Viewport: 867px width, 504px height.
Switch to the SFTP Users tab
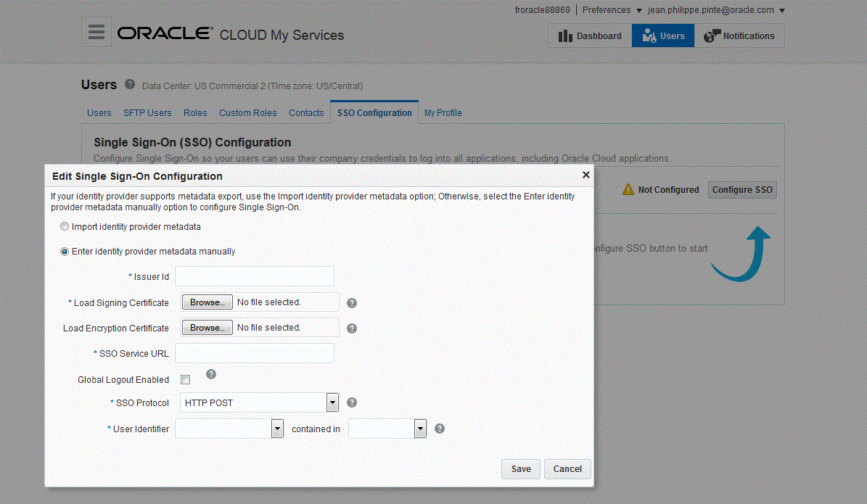(x=147, y=112)
